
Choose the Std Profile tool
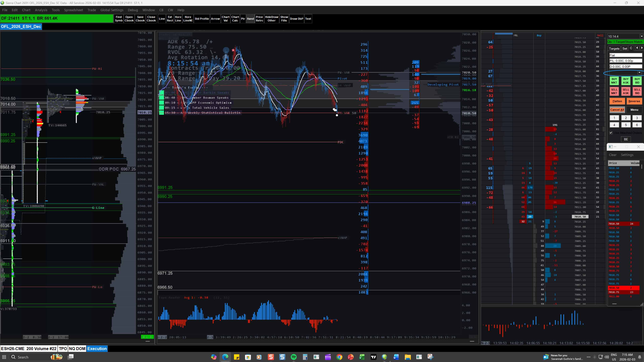pyautogui.click(x=202, y=19)
